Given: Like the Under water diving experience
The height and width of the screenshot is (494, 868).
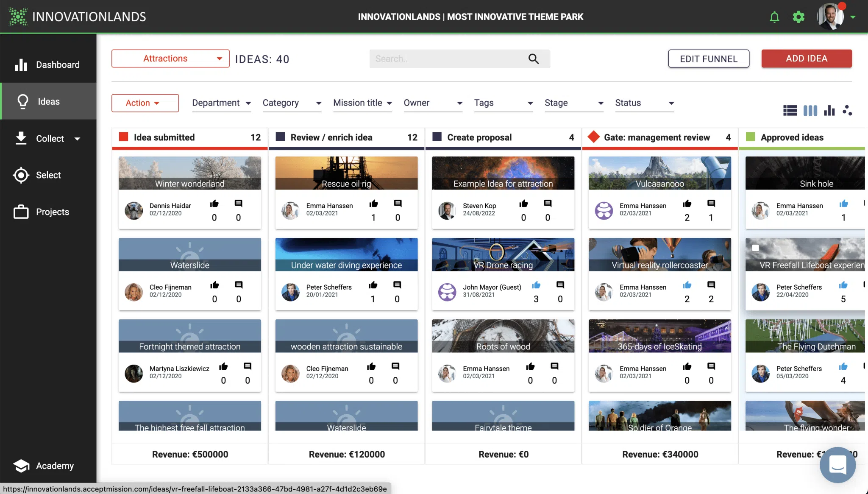Looking at the screenshot, I should coord(373,285).
